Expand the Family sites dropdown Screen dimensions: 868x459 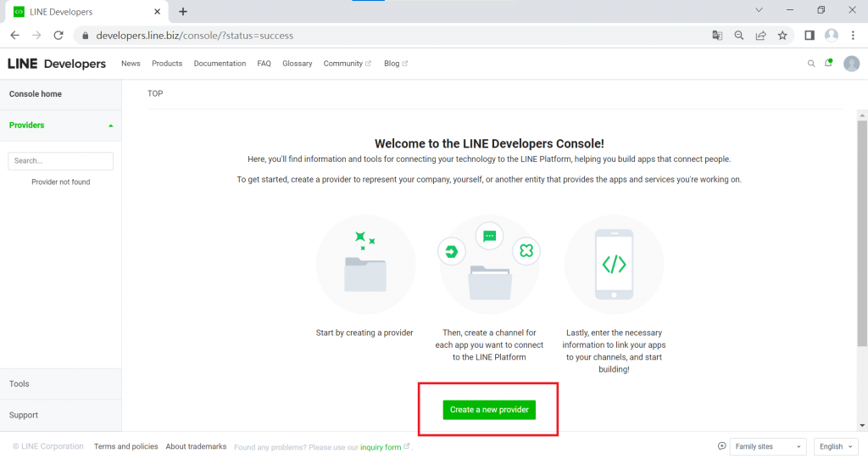point(768,446)
